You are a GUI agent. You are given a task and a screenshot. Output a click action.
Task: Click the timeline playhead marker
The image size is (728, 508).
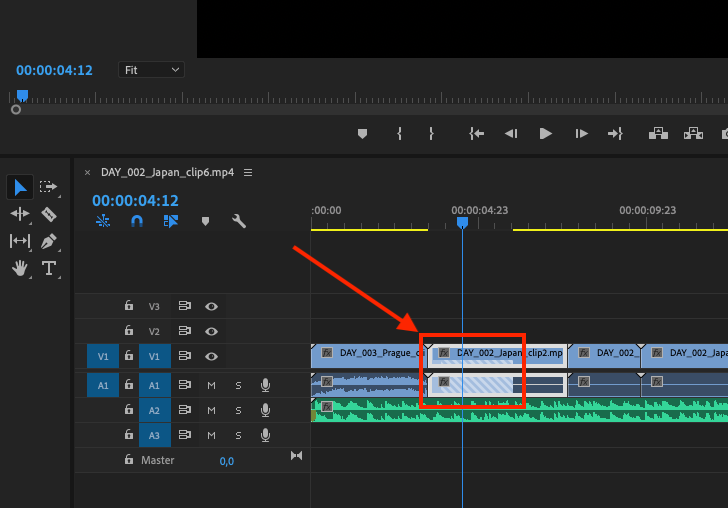(462, 222)
